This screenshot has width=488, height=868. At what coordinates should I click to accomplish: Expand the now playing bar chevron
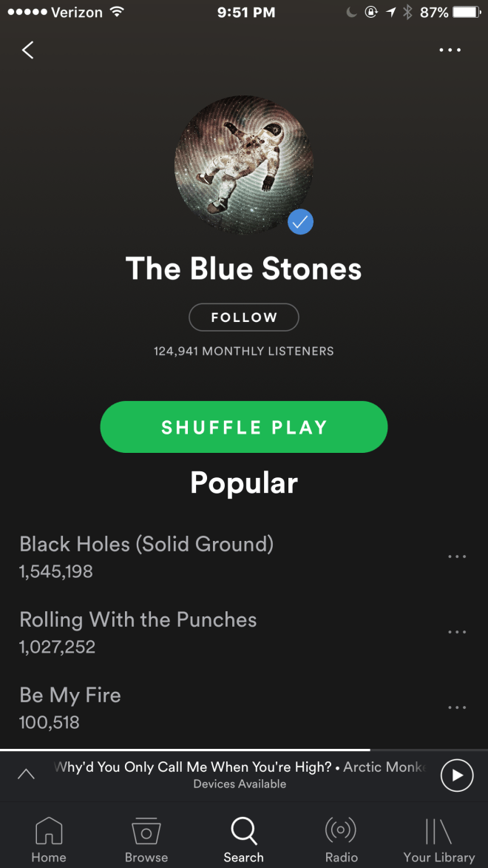(x=26, y=775)
